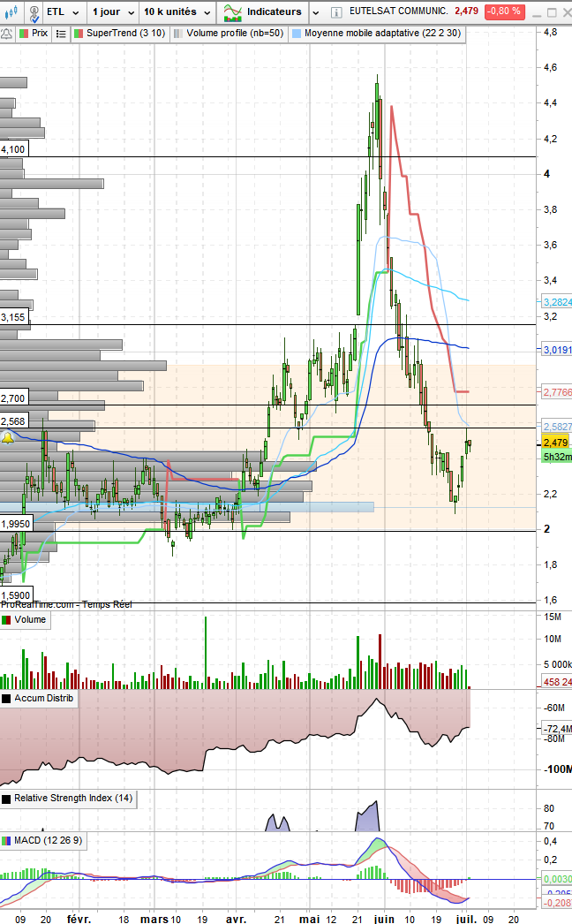Click the 4,6 price scale label
The image size is (572, 924).
(550, 68)
